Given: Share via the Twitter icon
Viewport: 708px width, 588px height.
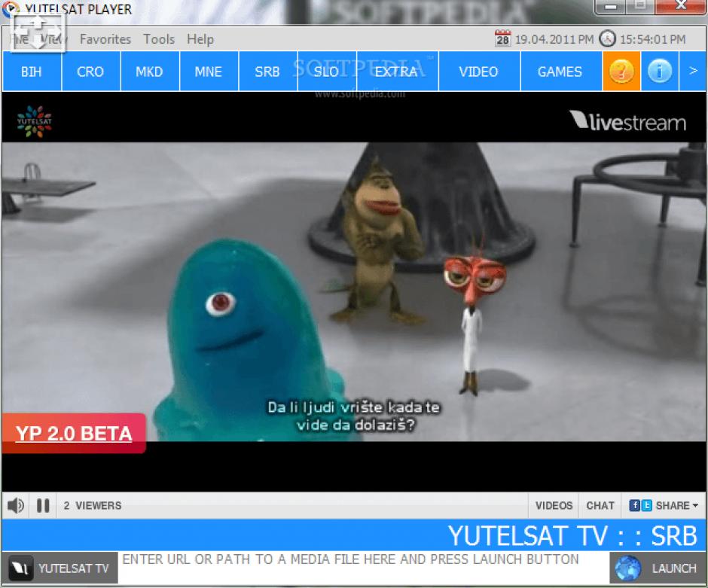Looking at the screenshot, I should tap(646, 505).
